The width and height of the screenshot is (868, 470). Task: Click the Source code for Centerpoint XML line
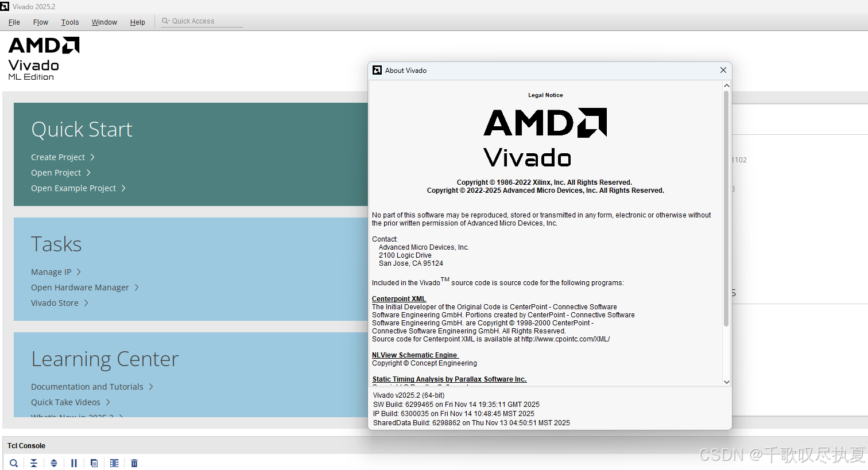tap(491, 339)
